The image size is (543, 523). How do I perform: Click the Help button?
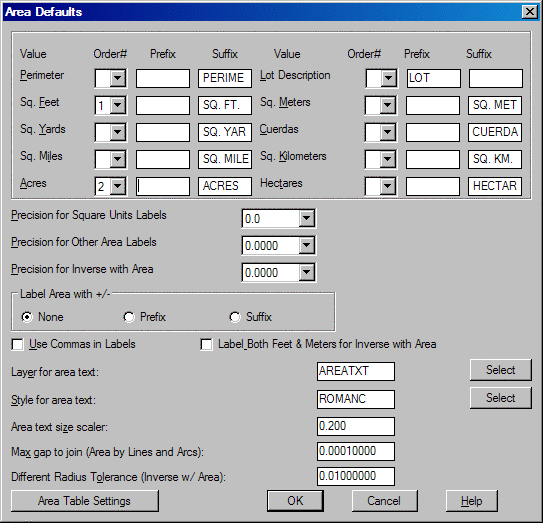(472, 501)
